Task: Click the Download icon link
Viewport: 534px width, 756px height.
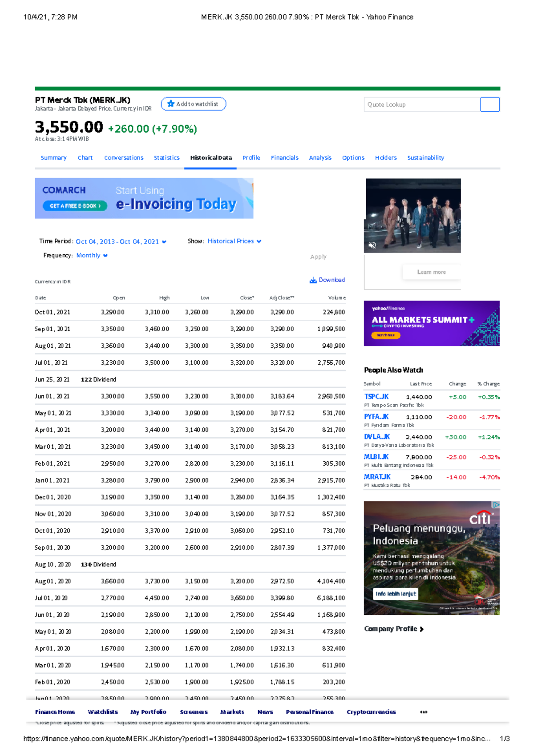Action: (327, 280)
